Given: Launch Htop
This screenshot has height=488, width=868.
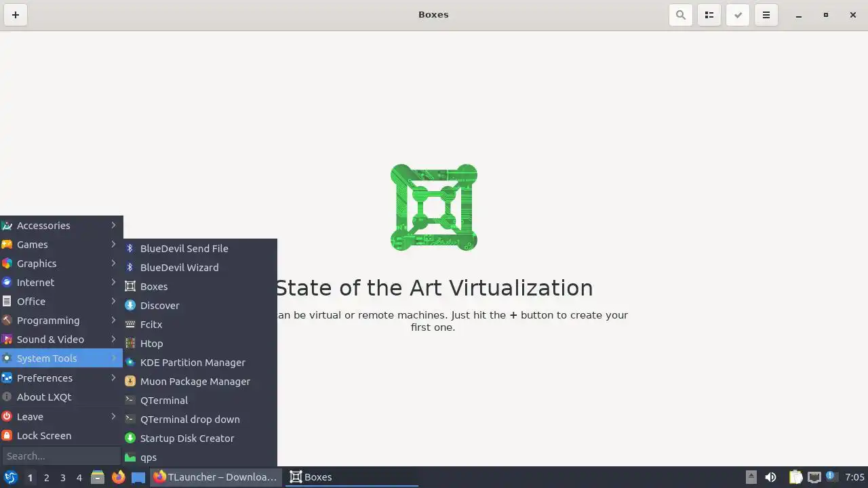Looking at the screenshot, I should (200, 344).
